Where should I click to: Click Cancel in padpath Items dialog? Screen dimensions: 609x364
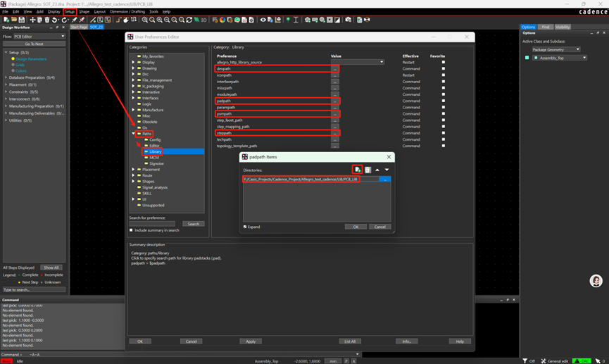click(380, 227)
